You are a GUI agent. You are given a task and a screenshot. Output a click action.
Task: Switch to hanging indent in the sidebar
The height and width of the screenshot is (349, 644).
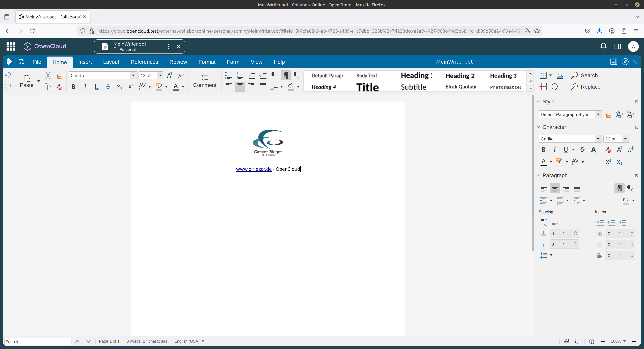[622, 222]
